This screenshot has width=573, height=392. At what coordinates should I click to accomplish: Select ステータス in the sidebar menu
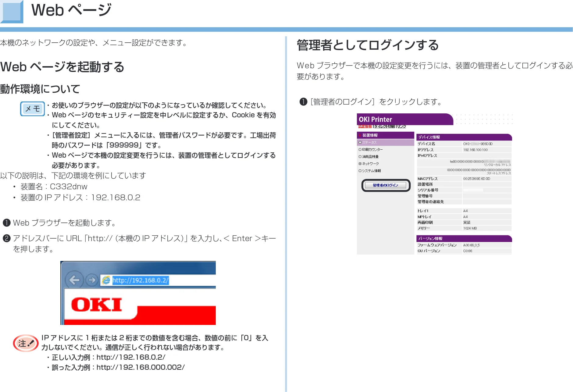coord(385,142)
